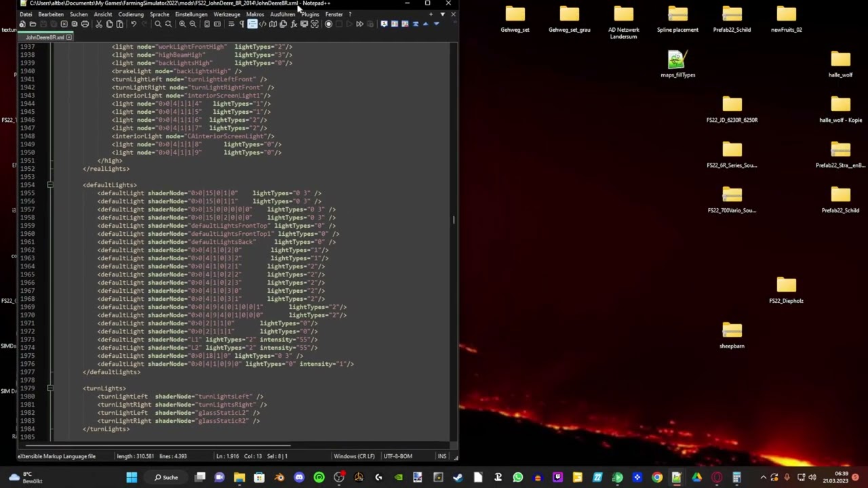
Task: Open the Ansicht menu
Action: tap(103, 14)
